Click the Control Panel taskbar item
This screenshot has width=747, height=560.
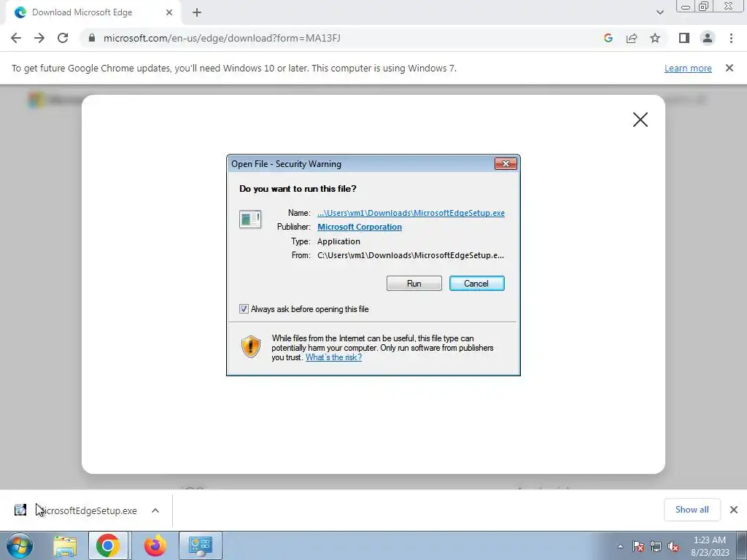tap(200, 545)
